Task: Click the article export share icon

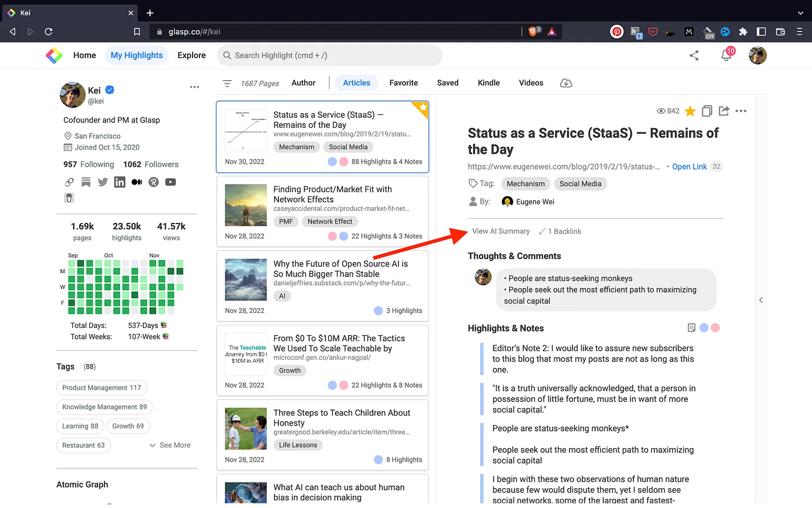Action: [x=724, y=111]
